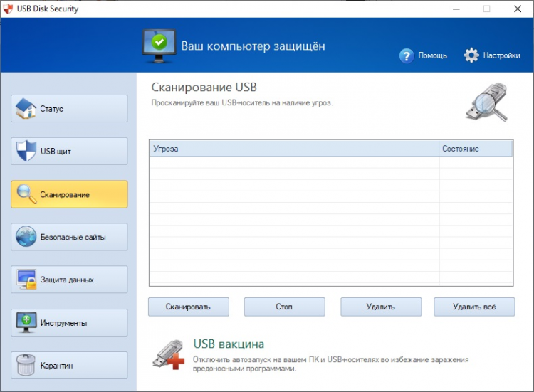Sort by Угроза column header
Viewport: 534px width, 392px height.
(294, 149)
